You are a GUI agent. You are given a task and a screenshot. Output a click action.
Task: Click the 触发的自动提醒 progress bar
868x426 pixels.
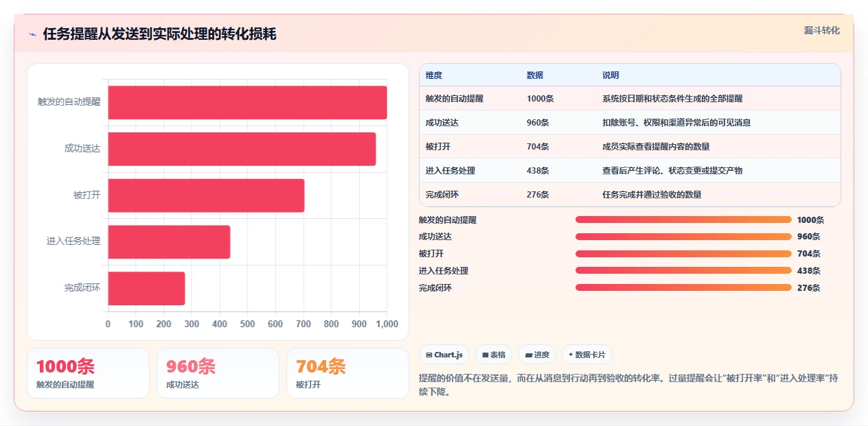(x=683, y=220)
